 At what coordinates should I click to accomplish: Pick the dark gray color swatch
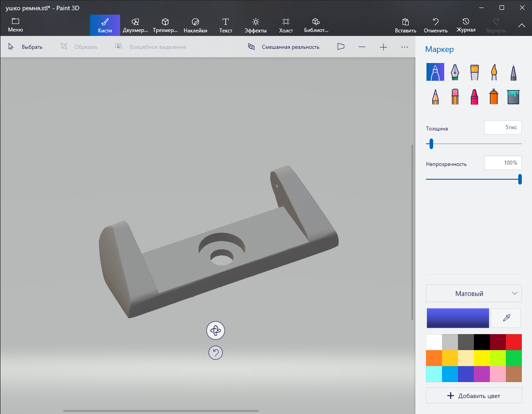[x=466, y=342]
